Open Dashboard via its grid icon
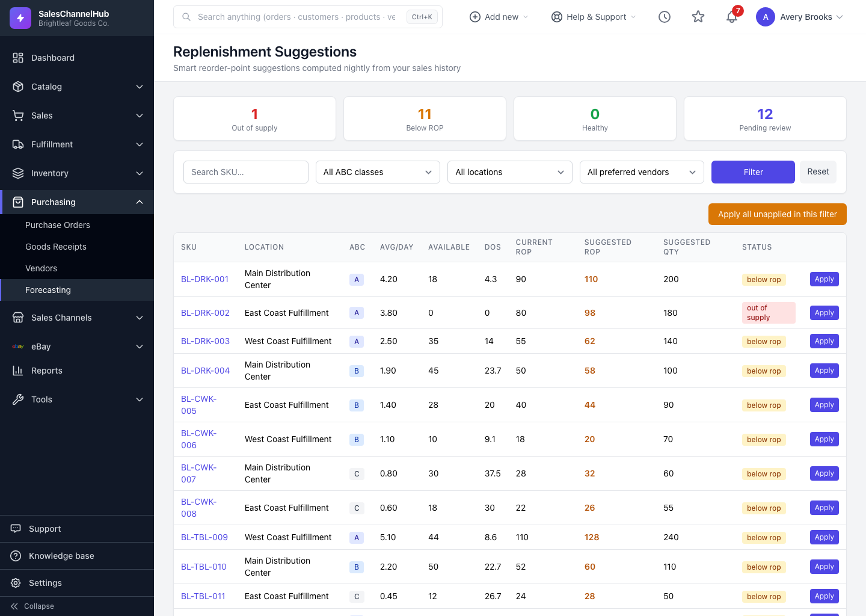The width and height of the screenshot is (866, 616). (18, 58)
